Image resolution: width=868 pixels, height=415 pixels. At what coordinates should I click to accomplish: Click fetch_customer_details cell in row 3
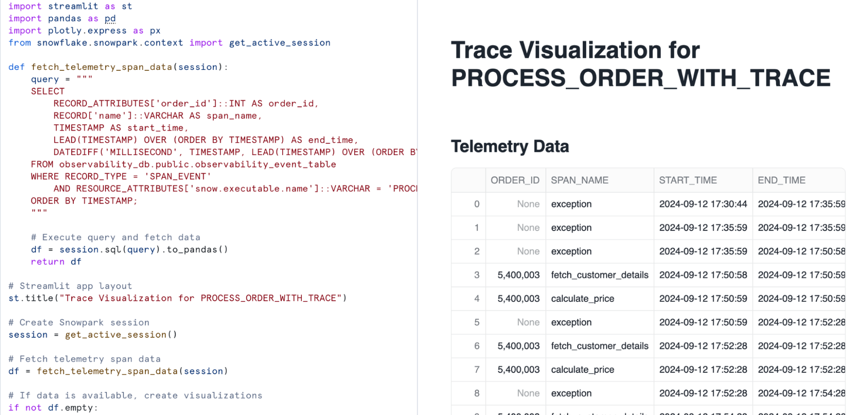point(599,275)
